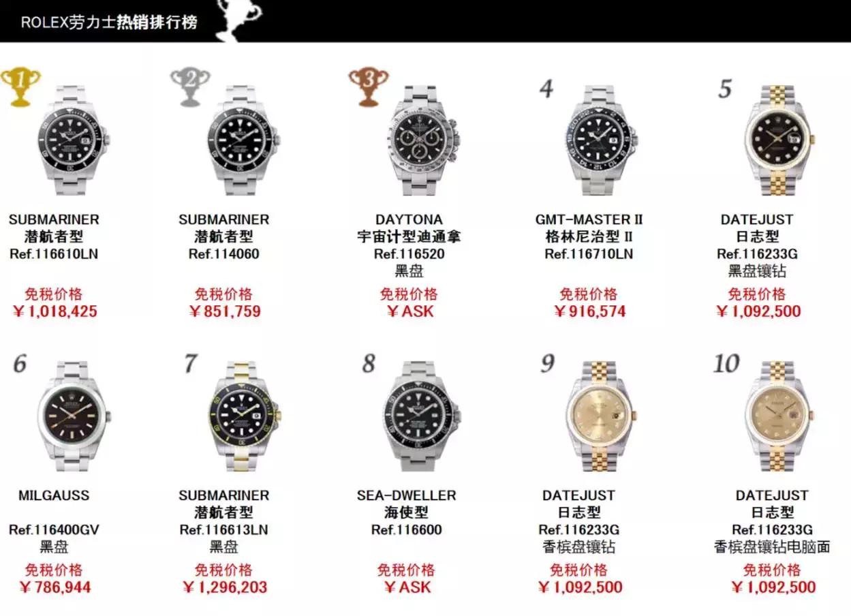Open the Daytona Ref.116520 watch image
This screenshot has height=616, width=851.
click(x=422, y=142)
